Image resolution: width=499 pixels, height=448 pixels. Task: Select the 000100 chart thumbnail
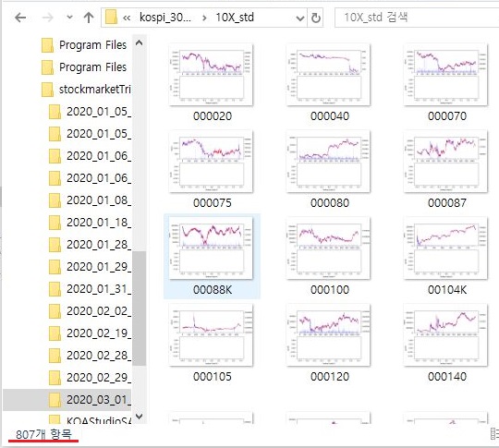328,248
